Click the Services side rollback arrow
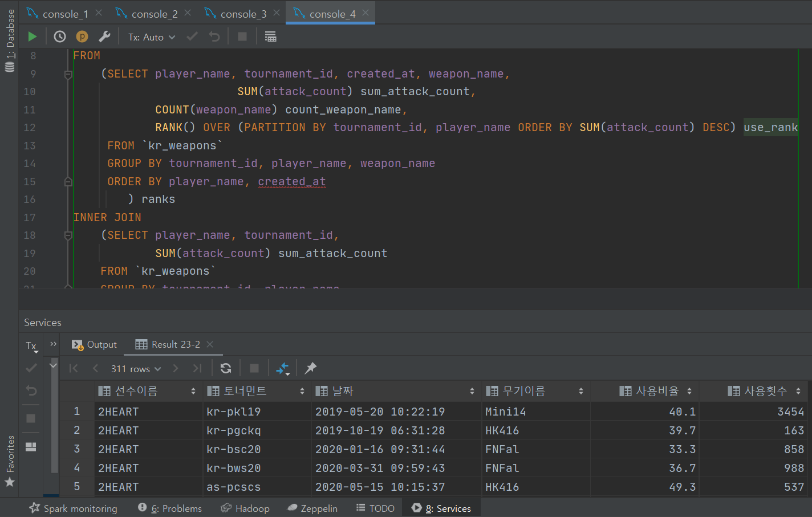 tap(31, 390)
